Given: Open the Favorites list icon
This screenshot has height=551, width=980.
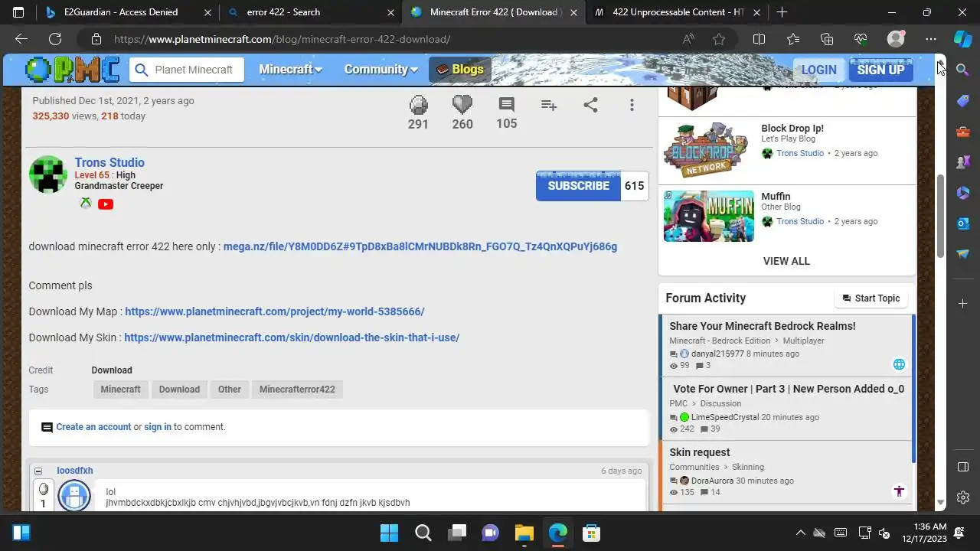Looking at the screenshot, I should point(792,39).
